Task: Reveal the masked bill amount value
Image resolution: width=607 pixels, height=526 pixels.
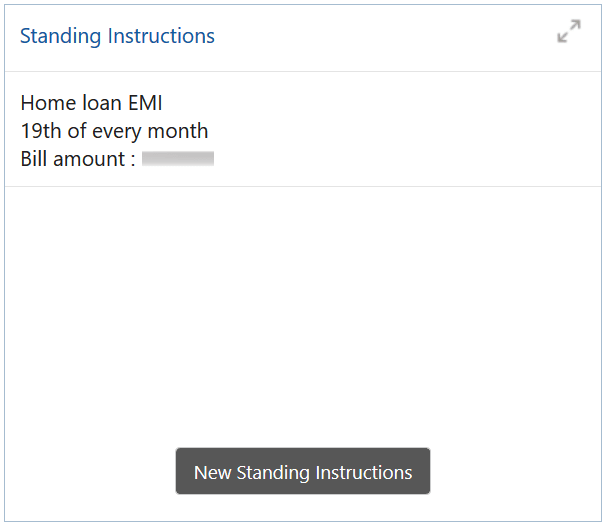Action: pos(178,158)
